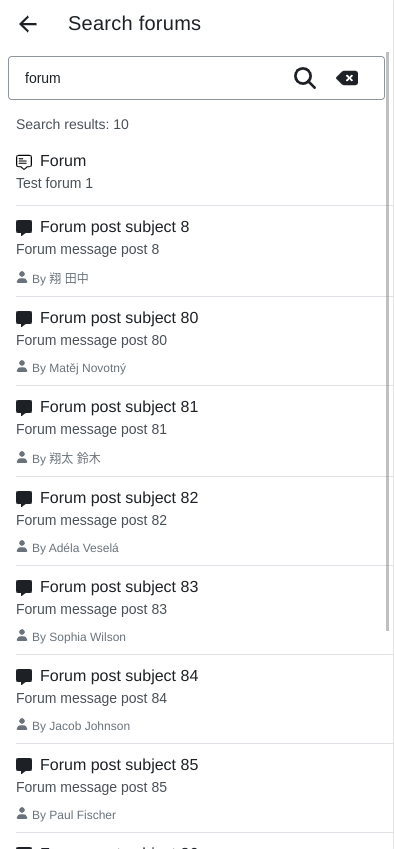Click the chat bubble icon for subject 82

click(24, 499)
